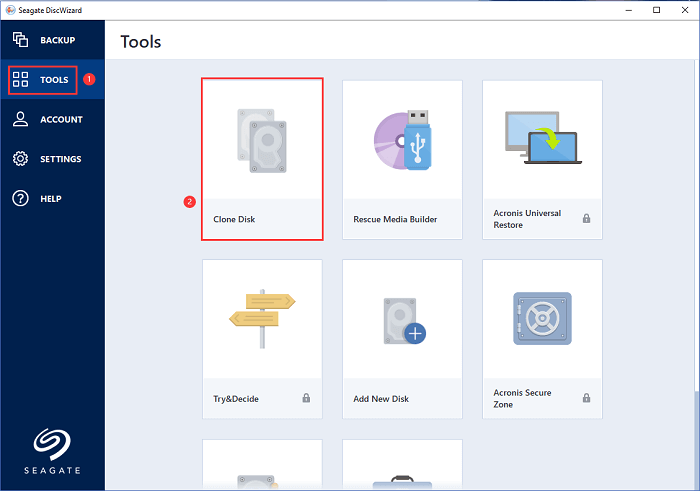Click the Rescue Media Builder label
The image size is (700, 491).
tap(395, 218)
